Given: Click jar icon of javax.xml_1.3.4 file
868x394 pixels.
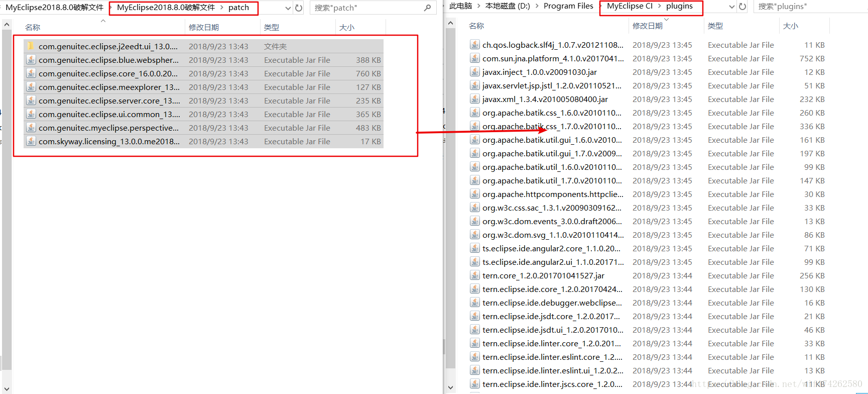Looking at the screenshot, I should point(474,99).
